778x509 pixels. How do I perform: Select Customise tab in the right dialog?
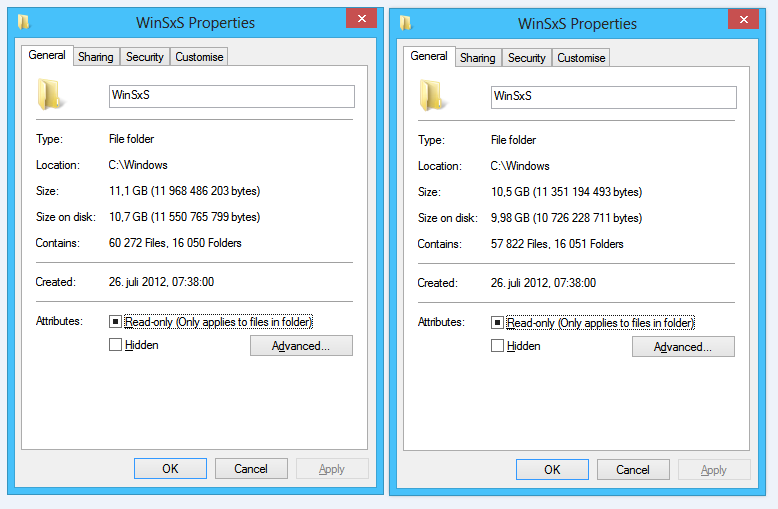tap(581, 58)
